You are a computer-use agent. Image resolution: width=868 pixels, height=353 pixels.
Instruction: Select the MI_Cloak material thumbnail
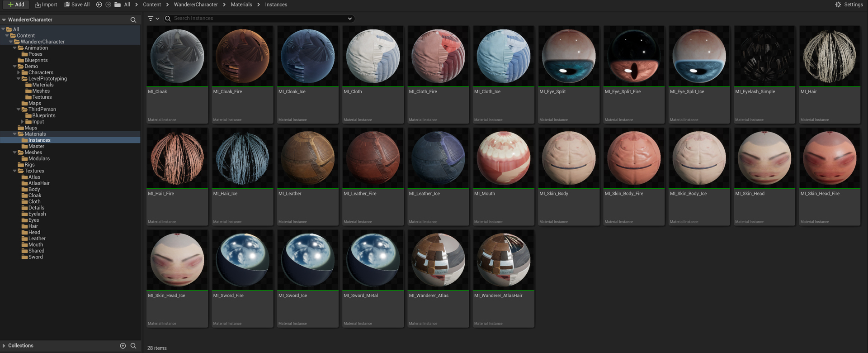[x=177, y=57]
